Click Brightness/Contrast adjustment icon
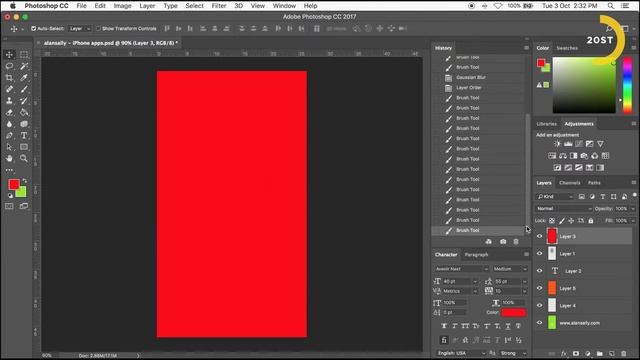 point(557,144)
